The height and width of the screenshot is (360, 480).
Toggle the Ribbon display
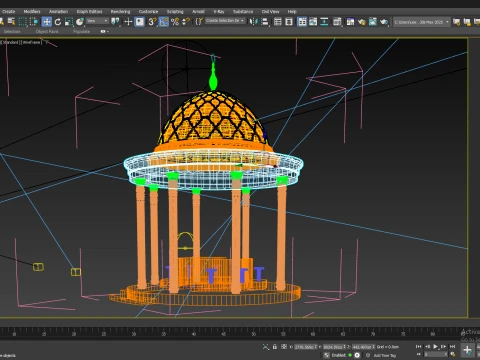302,22
